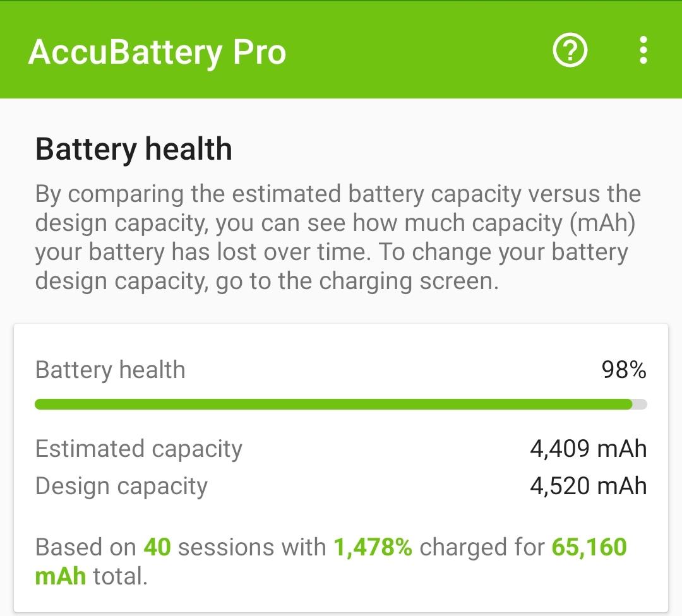The height and width of the screenshot is (616, 682).
Task: Tap the battery health description paragraph
Action: [338, 237]
